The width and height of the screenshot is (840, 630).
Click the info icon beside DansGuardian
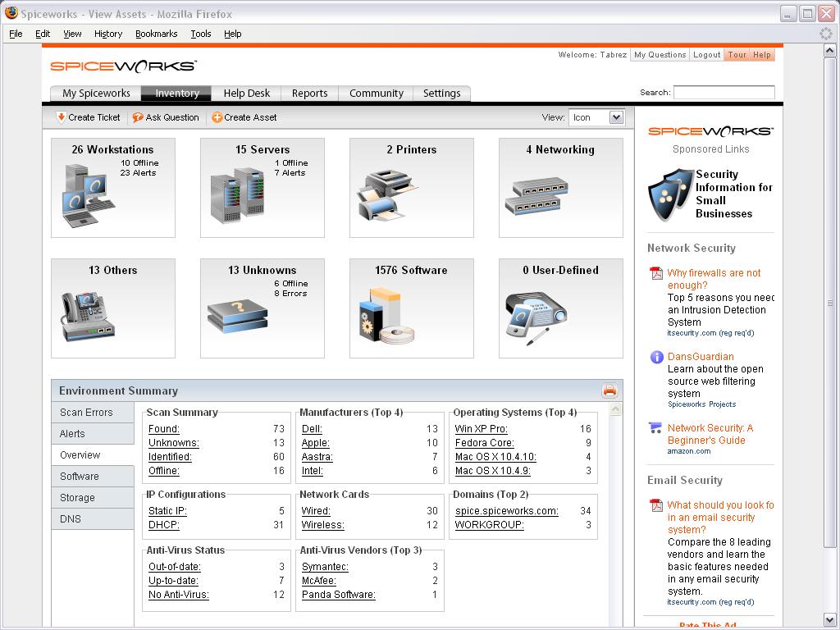tap(656, 357)
